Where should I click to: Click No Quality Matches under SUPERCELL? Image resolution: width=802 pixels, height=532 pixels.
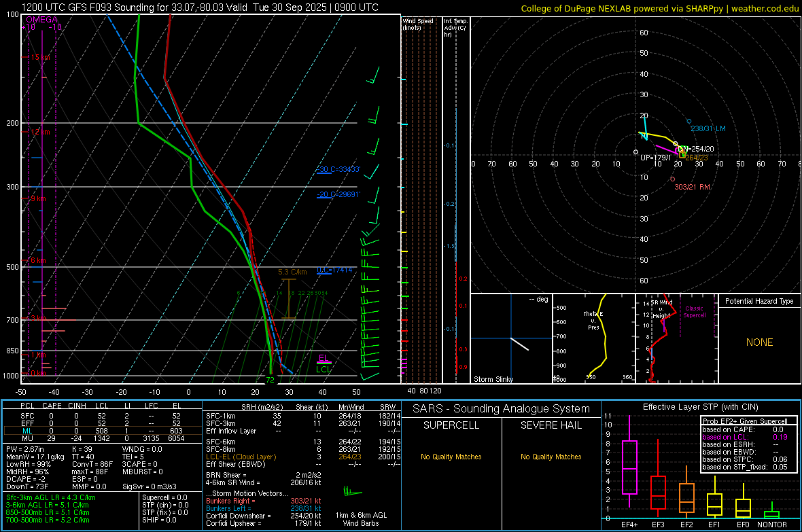coord(451,457)
